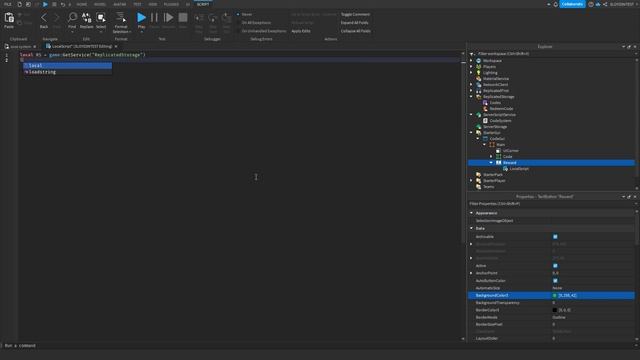The width and height of the screenshot is (640, 360).
Task: Select the MaterialService icon
Action: pyautogui.click(x=478, y=78)
